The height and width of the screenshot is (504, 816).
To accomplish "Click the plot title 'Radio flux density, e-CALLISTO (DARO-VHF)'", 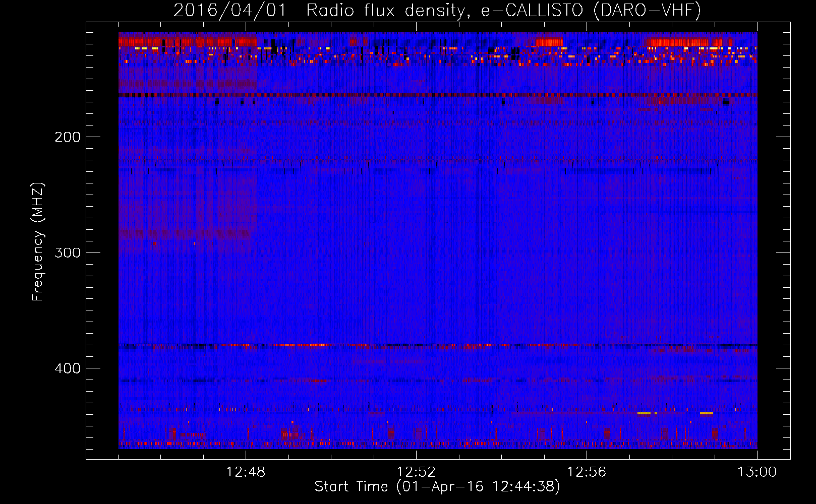I will click(x=503, y=11).
